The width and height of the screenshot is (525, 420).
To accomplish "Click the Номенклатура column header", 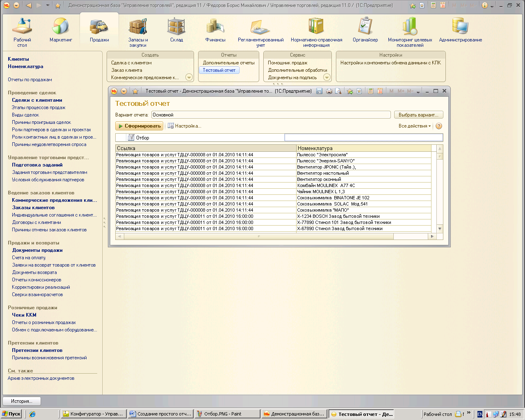I will click(x=364, y=148).
